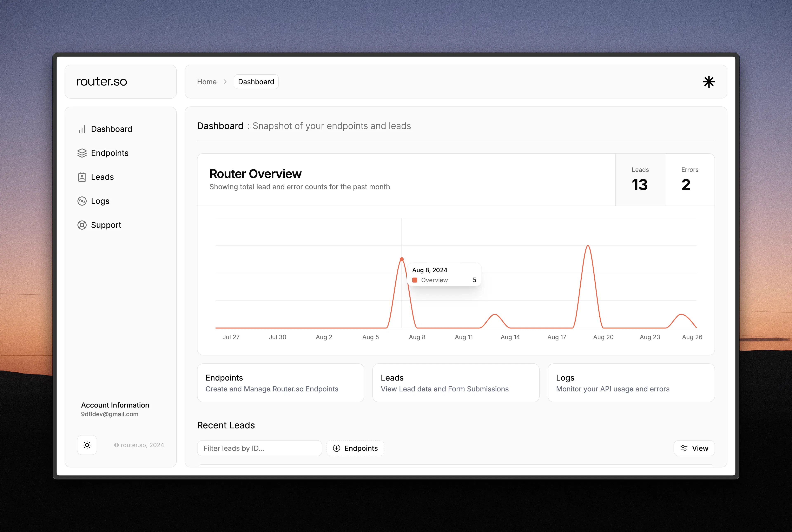792x532 pixels.
Task: Toggle light/dark theme with sun button
Action: (x=87, y=445)
